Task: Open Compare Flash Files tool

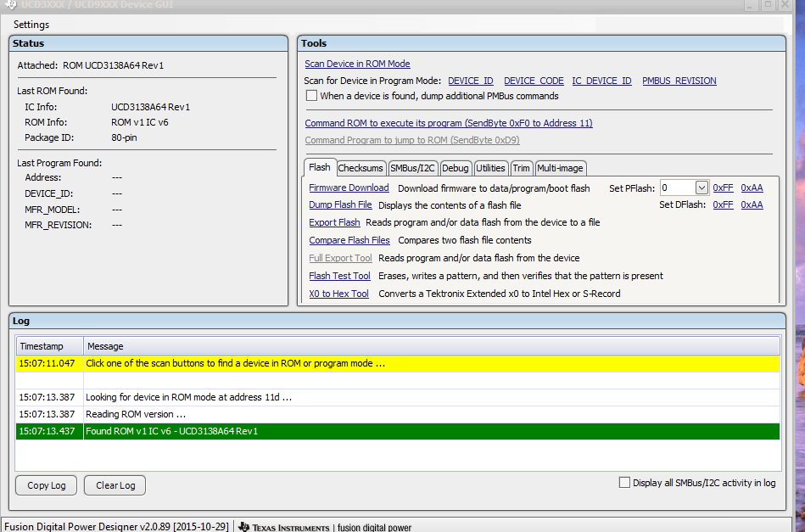Action: click(x=349, y=240)
